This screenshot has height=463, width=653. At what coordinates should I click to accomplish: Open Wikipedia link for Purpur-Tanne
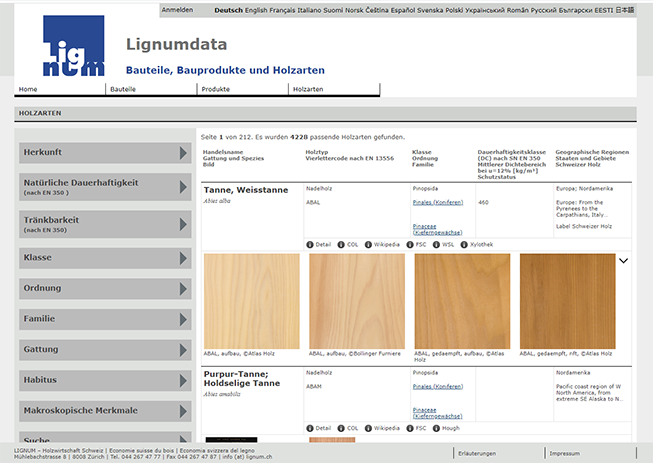382,428
